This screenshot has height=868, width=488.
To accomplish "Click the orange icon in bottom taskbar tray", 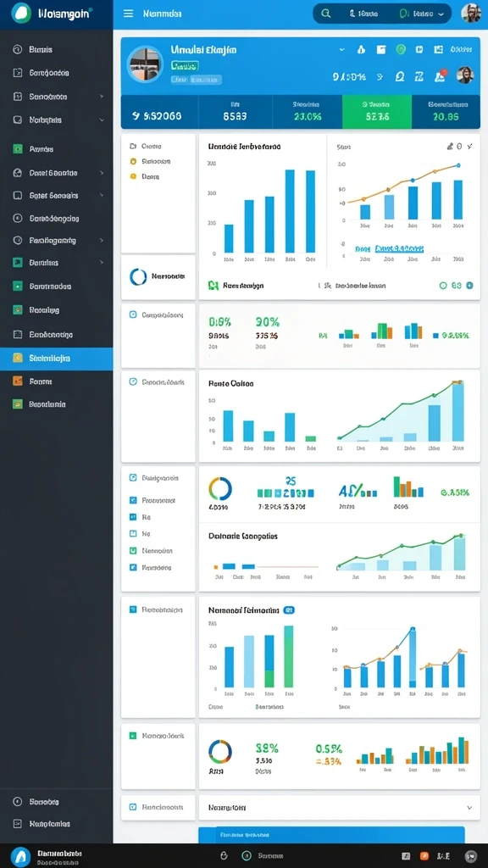I will click(x=424, y=856).
